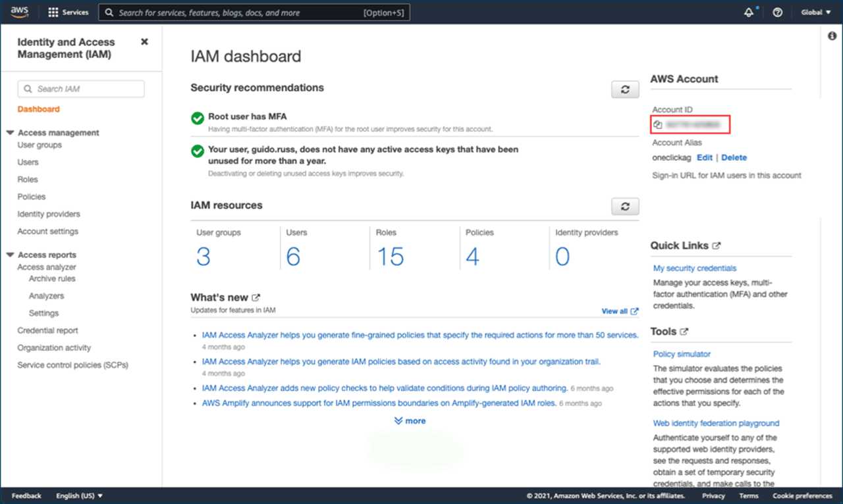
Task: Click the AWS logo home icon
Action: pyautogui.click(x=20, y=12)
